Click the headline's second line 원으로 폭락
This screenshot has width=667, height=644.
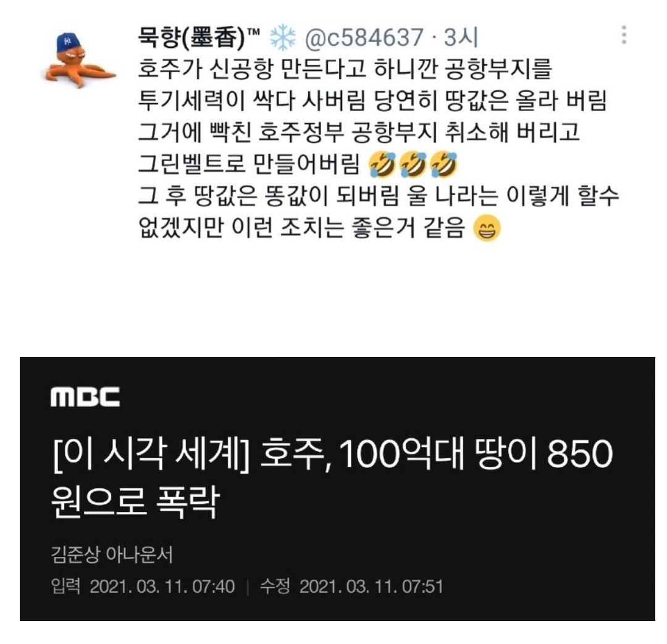135,501
